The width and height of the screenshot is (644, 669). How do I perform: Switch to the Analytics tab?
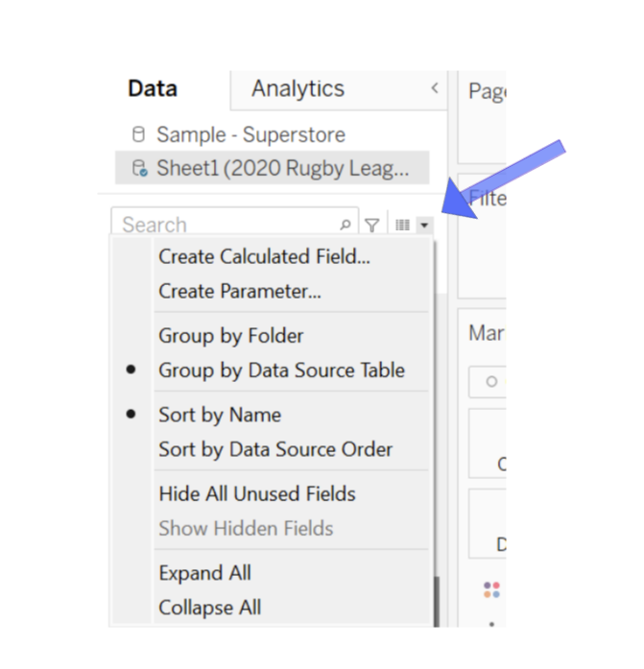click(x=298, y=89)
